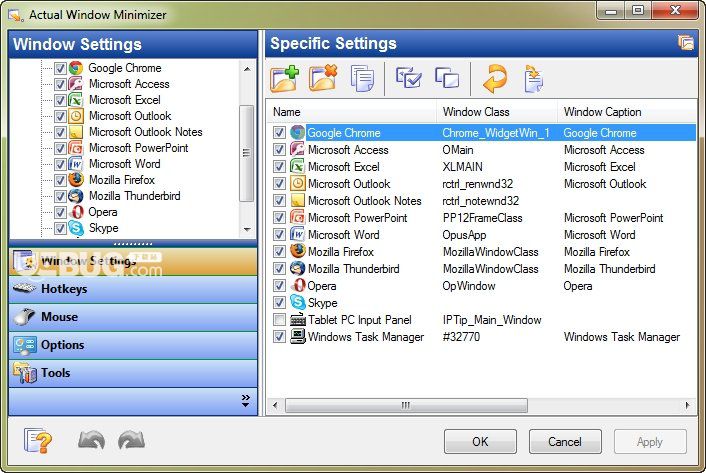Image resolution: width=706 pixels, height=473 pixels.
Task: Click the Google Chrome icon in the list
Action: click(x=297, y=132)
